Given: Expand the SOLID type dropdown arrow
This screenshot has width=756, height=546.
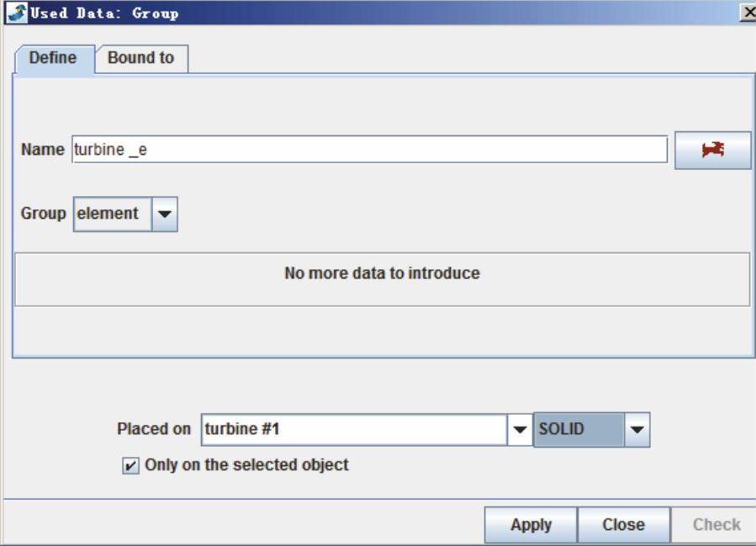Looking at the screenshot, I should click(637, 430).
